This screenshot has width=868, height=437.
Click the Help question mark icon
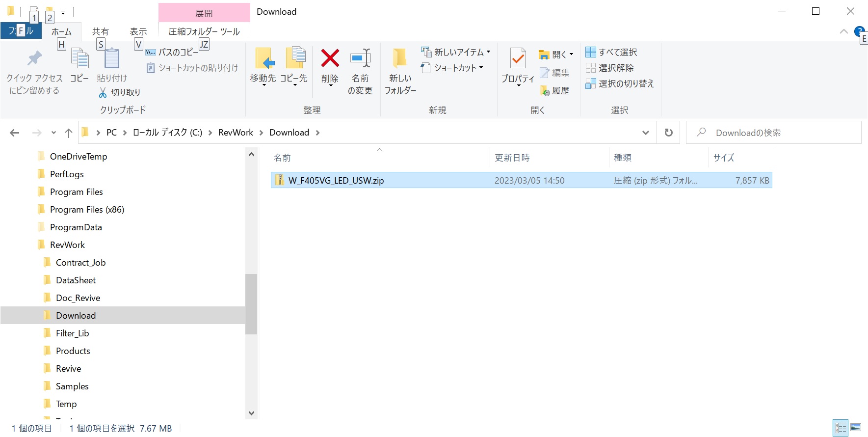pos(859,31)
